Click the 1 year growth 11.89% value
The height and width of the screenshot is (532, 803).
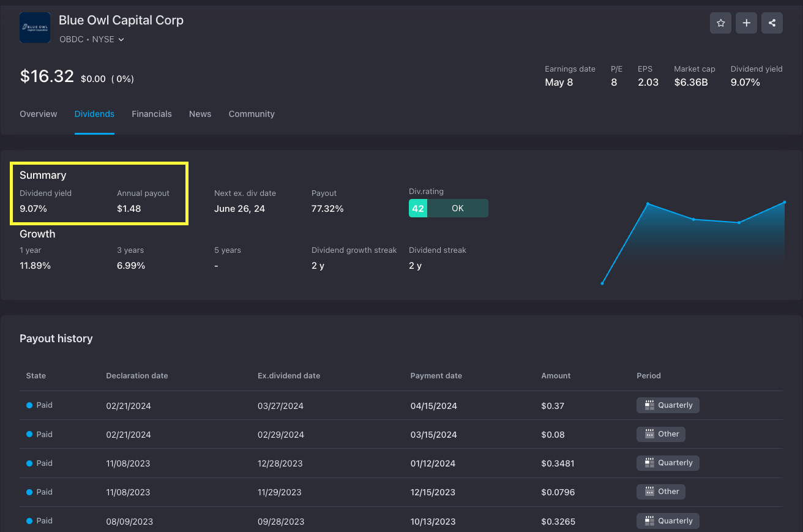point(35,266)
